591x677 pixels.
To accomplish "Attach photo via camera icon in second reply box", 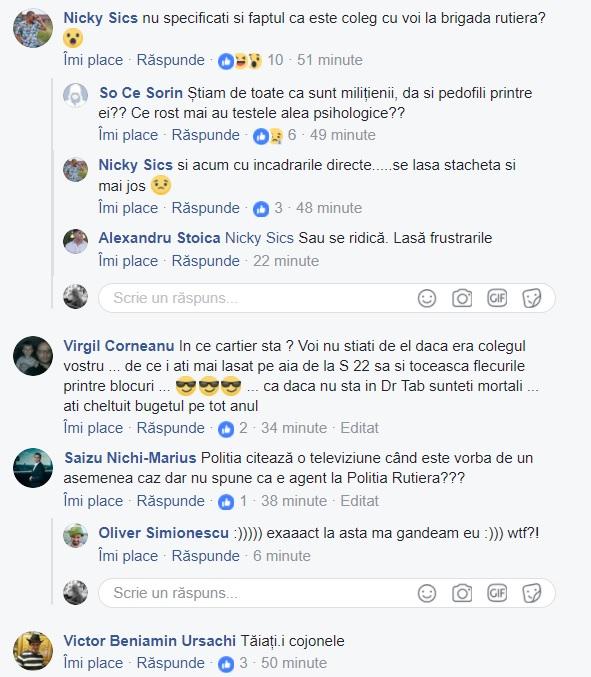I will [x=462, y=593].
